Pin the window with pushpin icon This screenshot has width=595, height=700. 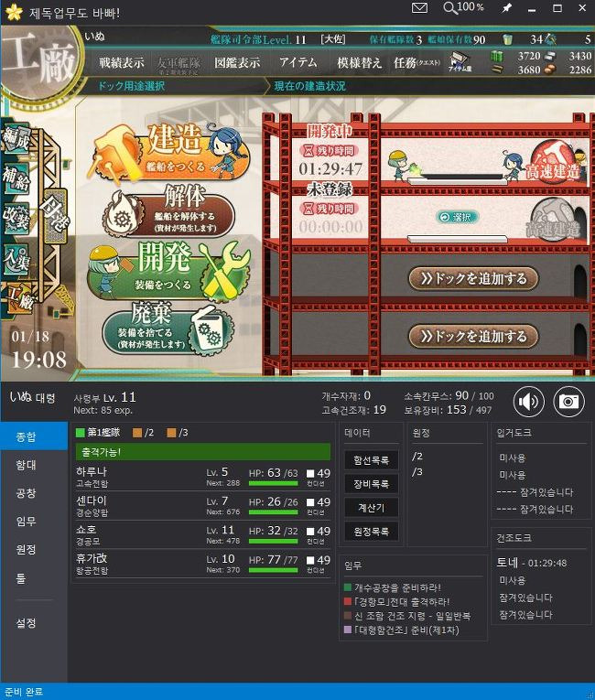[x=506, y=8]
